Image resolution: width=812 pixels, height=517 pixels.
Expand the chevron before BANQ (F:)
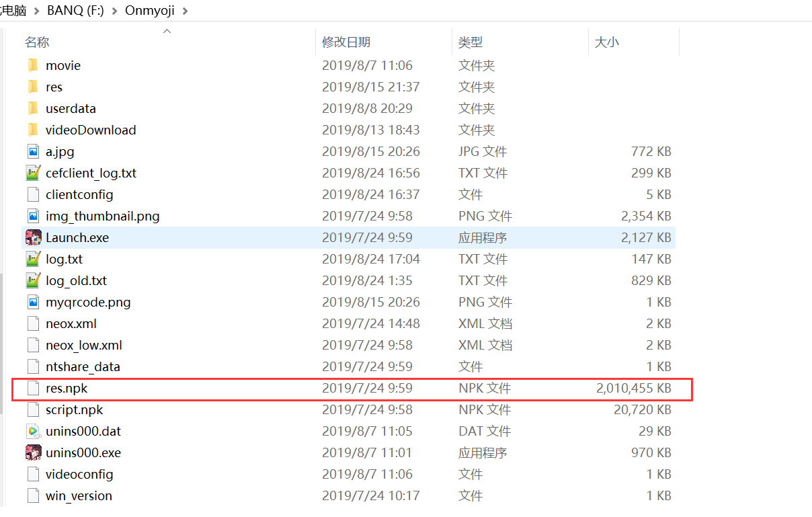(x=36, y=11)
